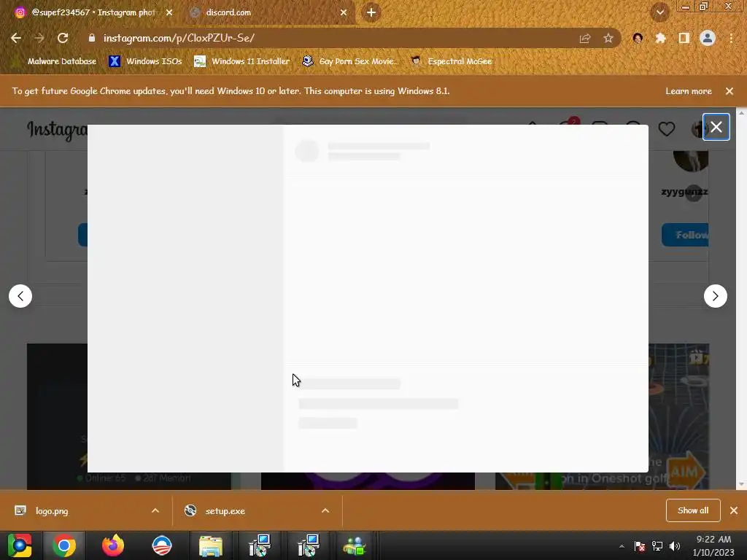Go to previous Instagram post
Screen dimensions: 747x560
coord(20,296)
